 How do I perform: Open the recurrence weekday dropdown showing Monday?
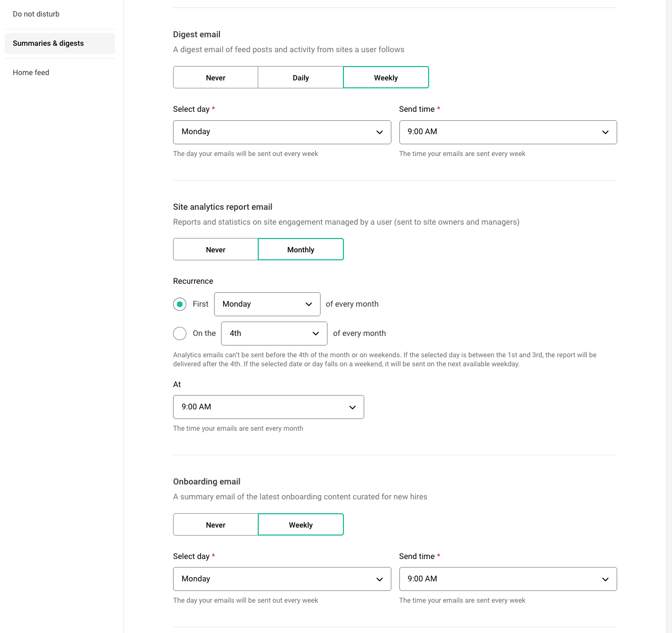coord(267,304)
